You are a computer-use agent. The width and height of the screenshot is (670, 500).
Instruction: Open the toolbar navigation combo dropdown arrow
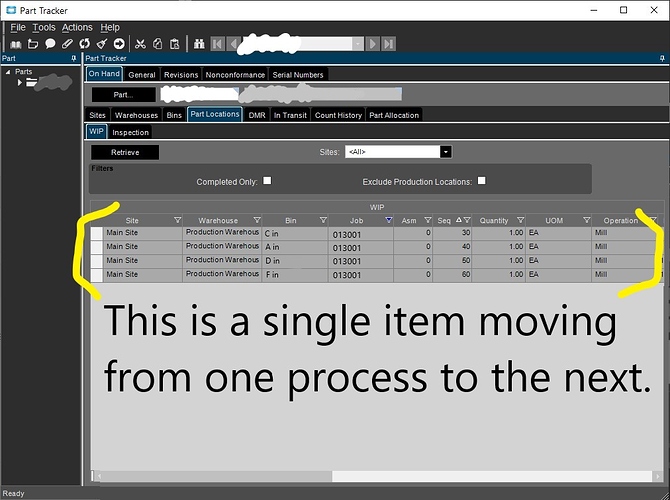358,44
